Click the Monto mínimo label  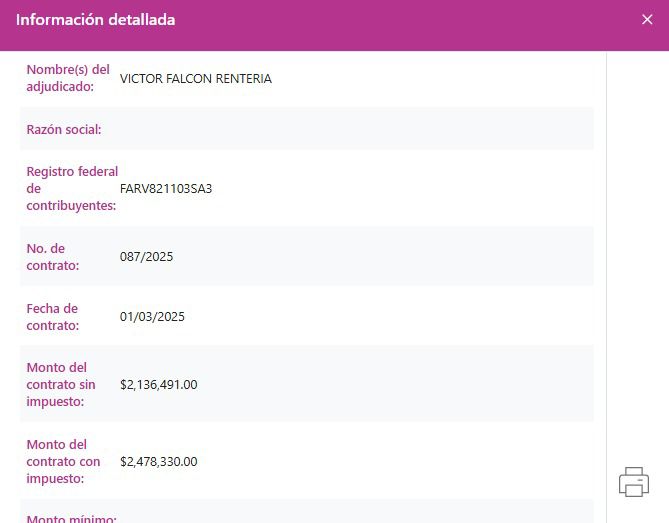(x=71, y=517)
